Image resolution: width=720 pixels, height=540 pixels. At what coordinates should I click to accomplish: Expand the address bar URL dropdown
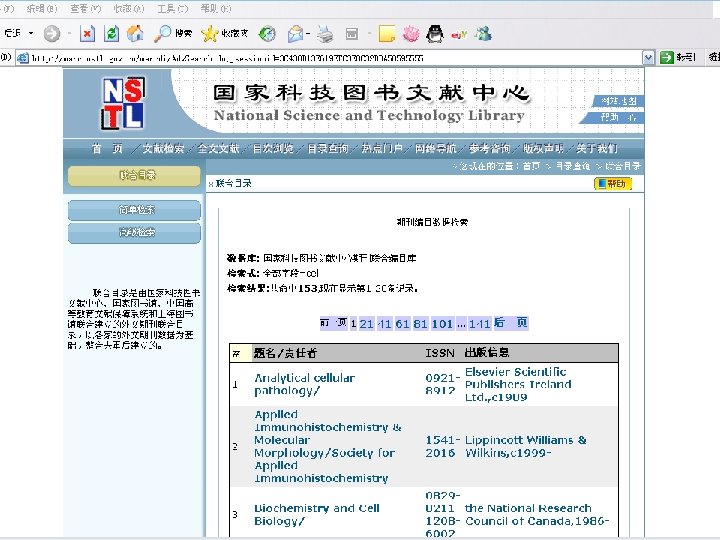pyautogui.click(x=648, y=57)
